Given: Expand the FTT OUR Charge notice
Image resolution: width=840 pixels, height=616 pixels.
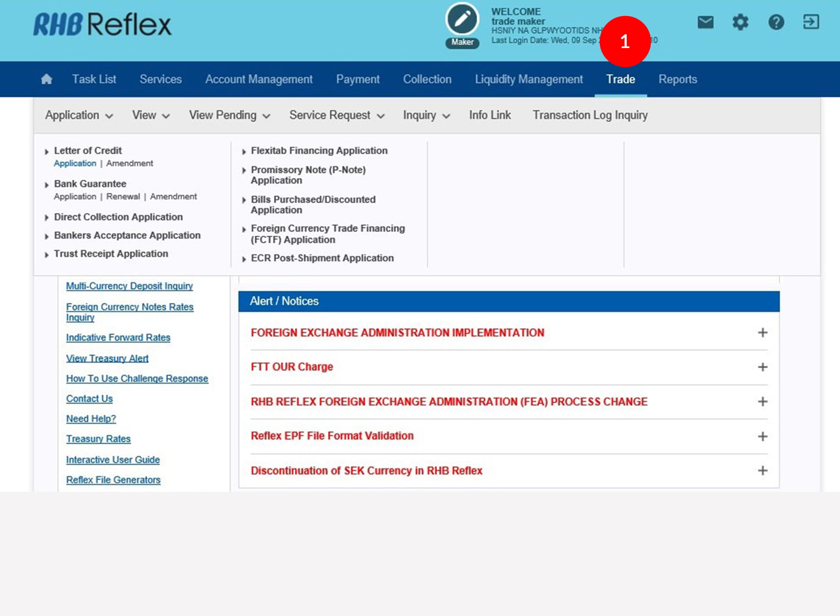Looking at the screenshot, I should 762,367.
